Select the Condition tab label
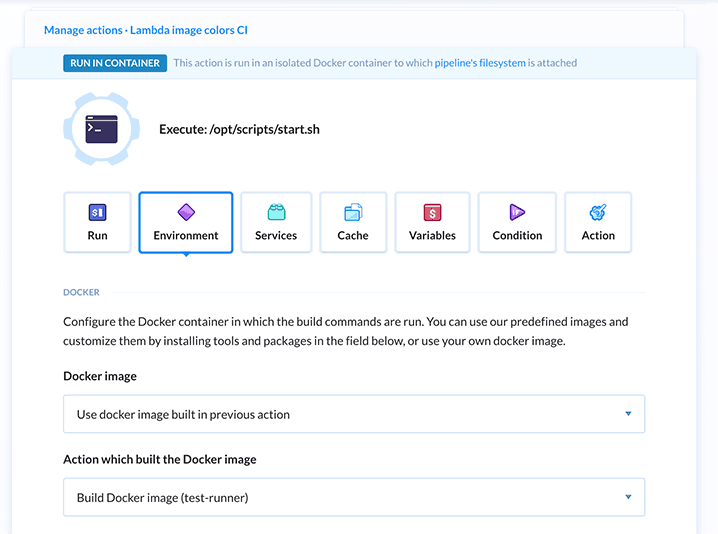 point(517,236)
